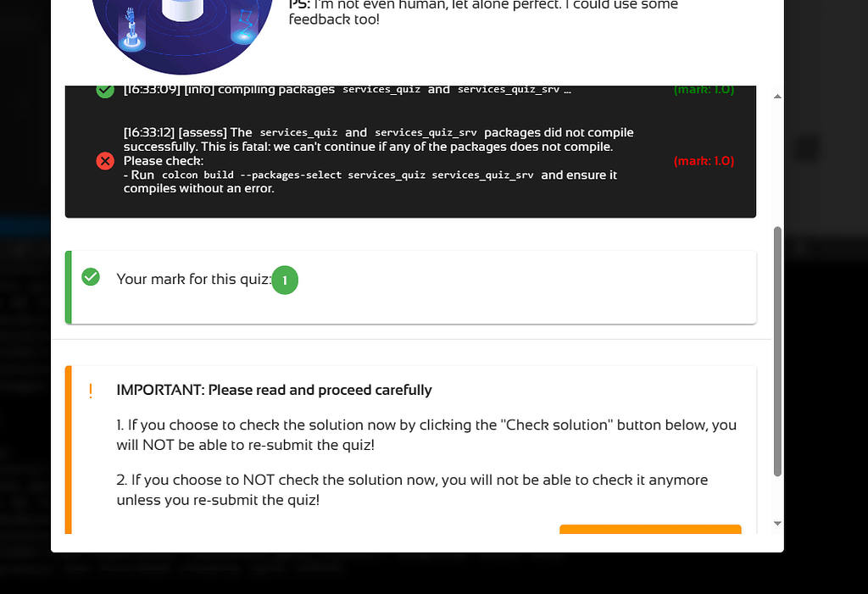Viewport: 868px width, 594px height.
Task: Click the IMPORTANT: Please read and proceed carefully heading
Action: 274,391
